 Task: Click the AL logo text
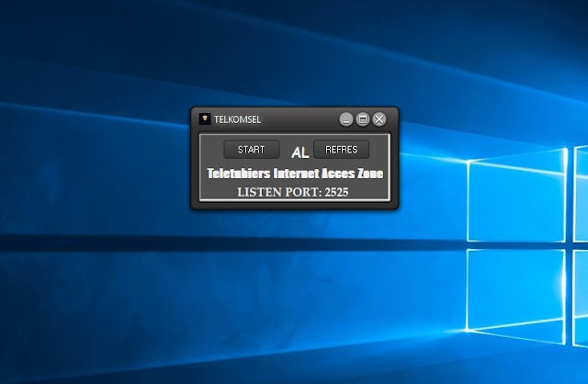pos(300,152)
